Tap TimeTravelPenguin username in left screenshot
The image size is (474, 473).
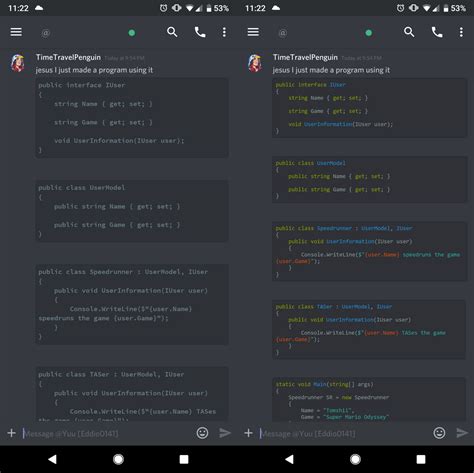[68, 57]
